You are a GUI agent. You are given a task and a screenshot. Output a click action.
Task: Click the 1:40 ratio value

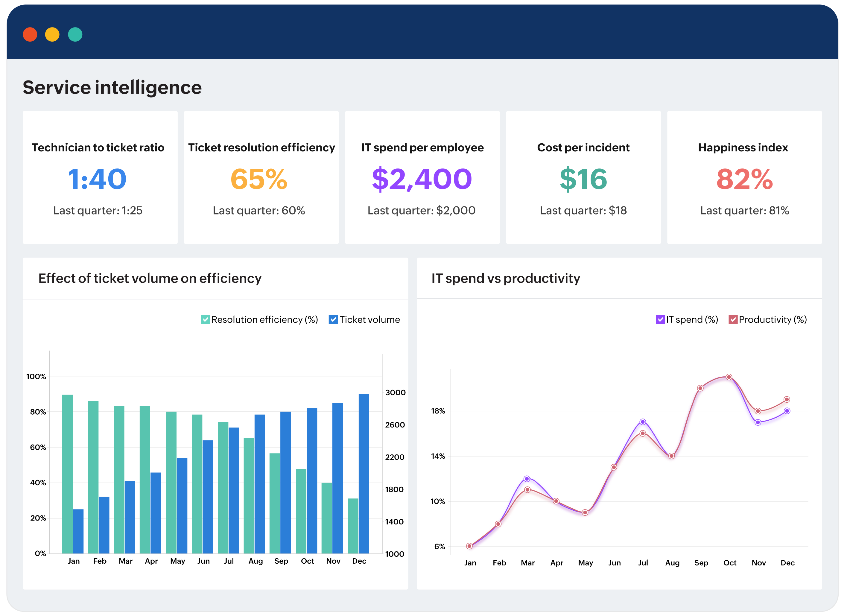[97, 179]
